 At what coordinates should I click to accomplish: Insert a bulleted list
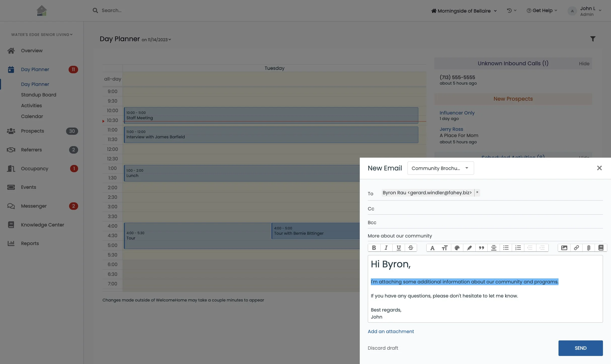tap(506, 248)
